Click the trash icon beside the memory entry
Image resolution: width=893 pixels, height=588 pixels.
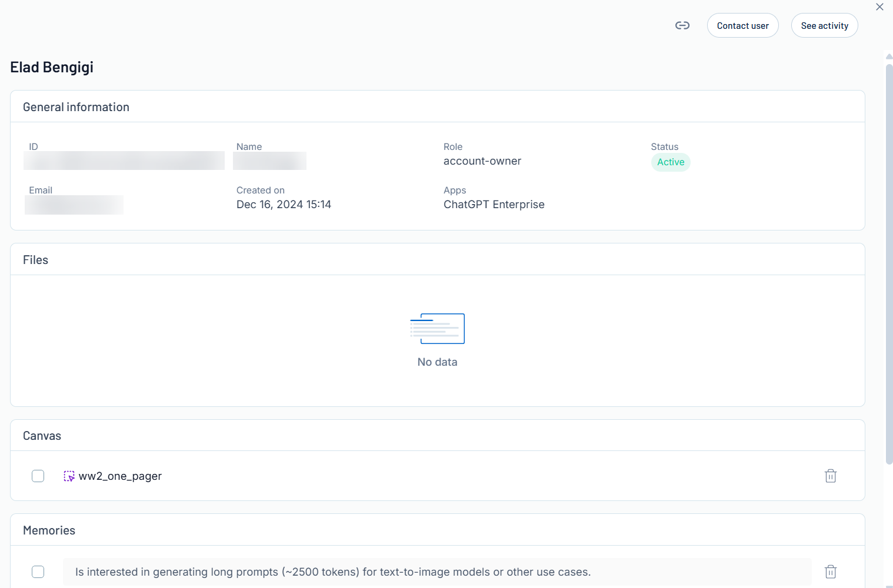tap(830, 572)
